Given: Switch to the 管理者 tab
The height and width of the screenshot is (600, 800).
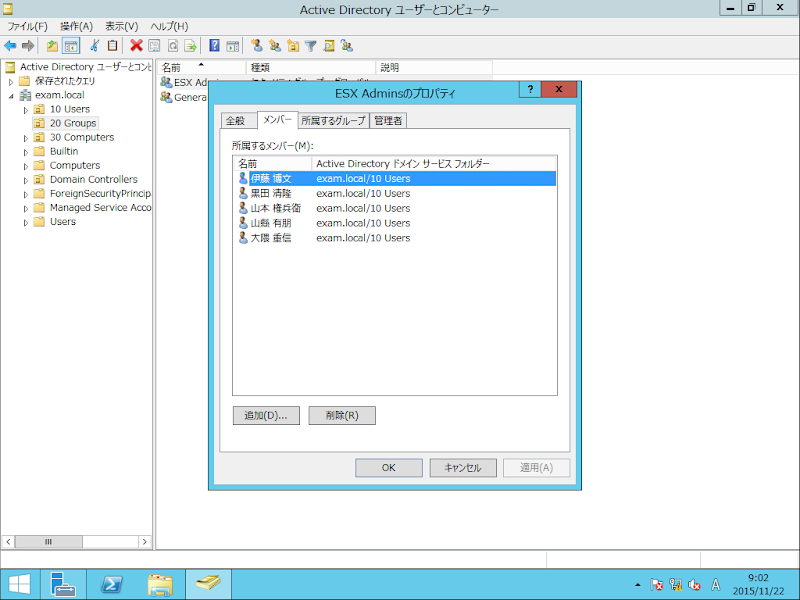Looking at the screenshot, I should point(388,121).
